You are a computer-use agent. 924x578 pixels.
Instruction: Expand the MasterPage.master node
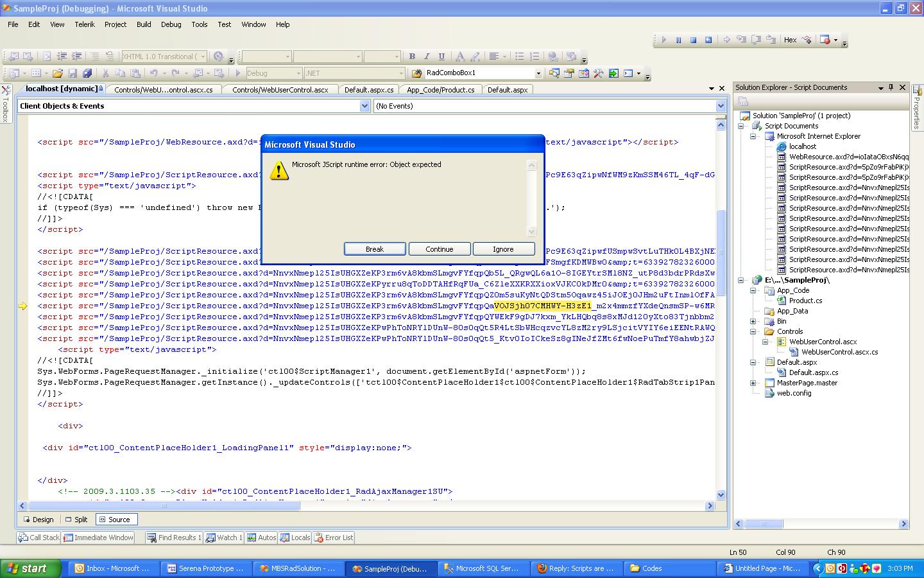[x=753, y=383]
